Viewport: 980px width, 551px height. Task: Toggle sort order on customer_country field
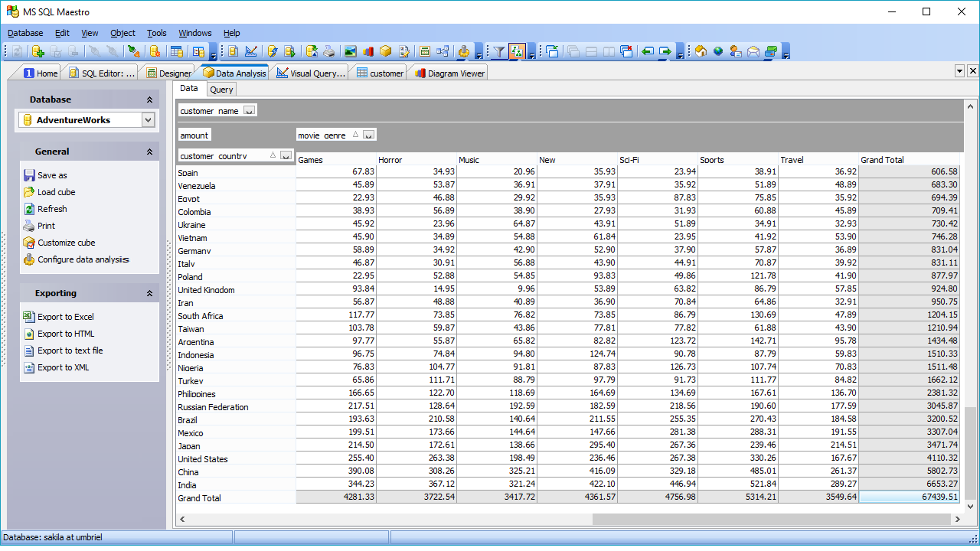273,155
